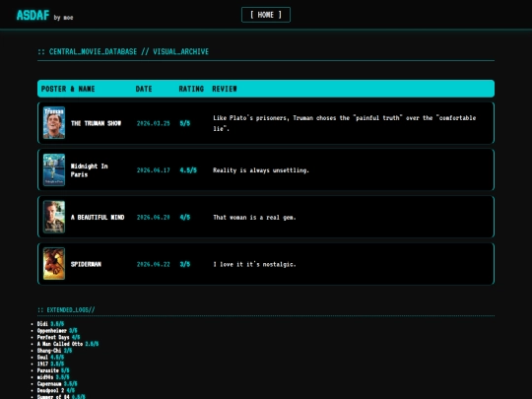
Task: Select The Truman Show date 2026.03.25
Action: (x=153, y=123)
